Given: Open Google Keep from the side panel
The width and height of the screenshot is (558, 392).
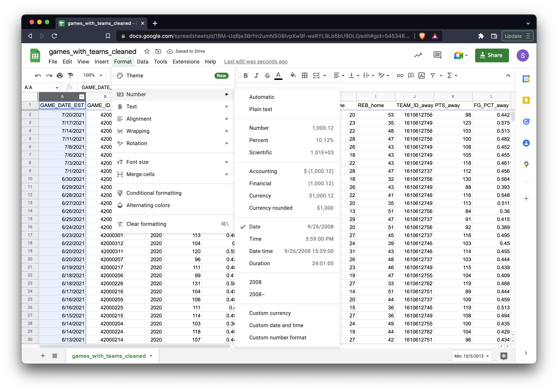Looking at the screenshot, I should [526, 100].
